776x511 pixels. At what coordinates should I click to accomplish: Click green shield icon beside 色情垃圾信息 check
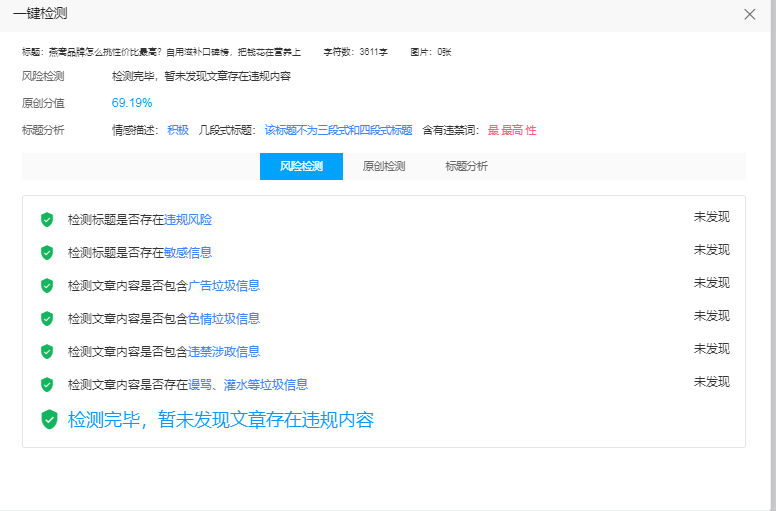click(47, 319)
